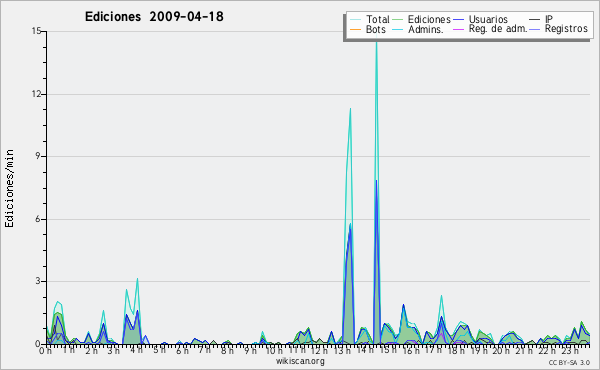Screen dimensions: 600x370
Task: Click the Bots legend color line
Action: coord(356,29)
